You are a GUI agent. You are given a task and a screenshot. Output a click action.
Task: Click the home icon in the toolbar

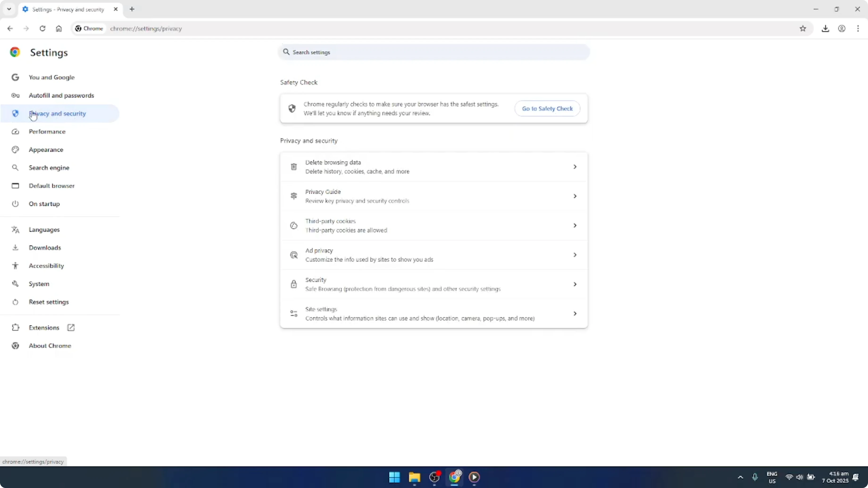(x=59, y=29)
